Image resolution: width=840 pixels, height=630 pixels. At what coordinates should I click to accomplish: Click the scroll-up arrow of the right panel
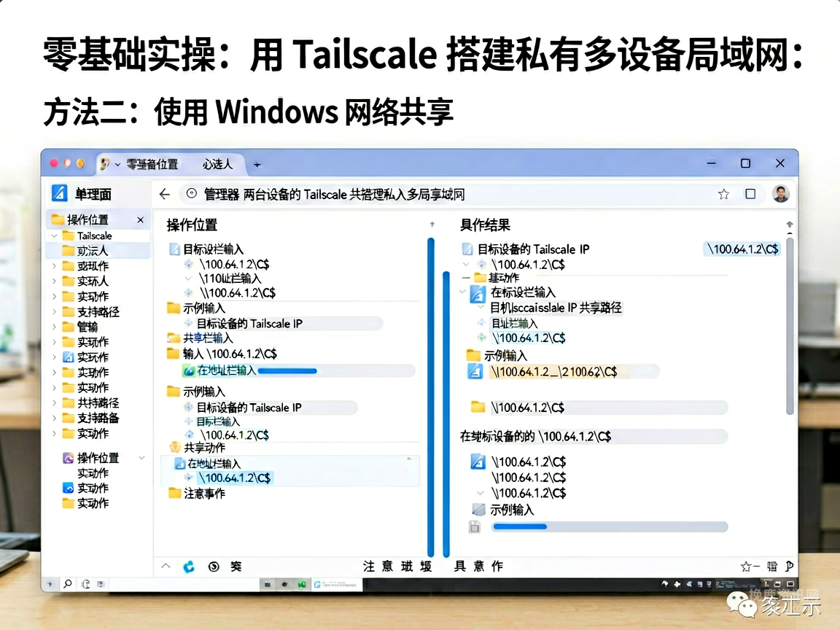790,225
